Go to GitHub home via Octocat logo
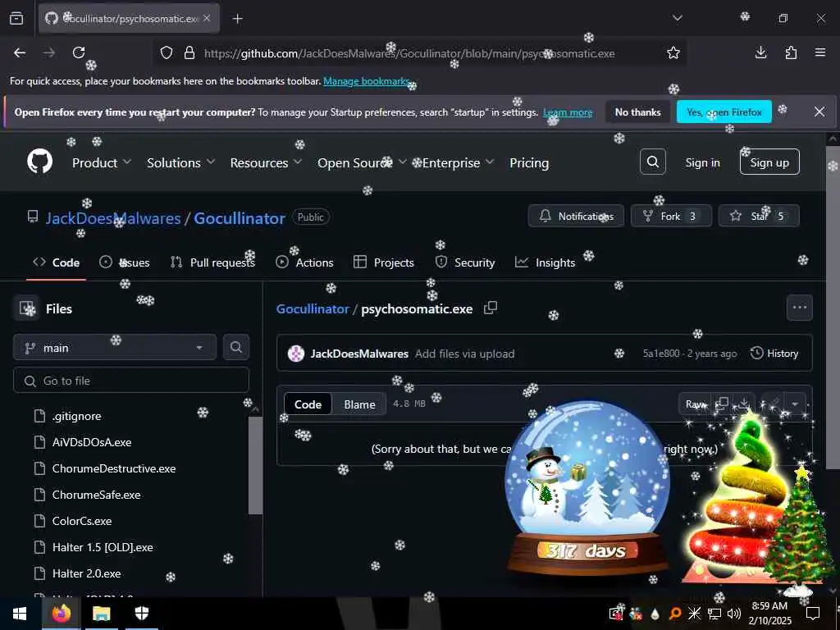Image resolution: width=840 pixels, height=630 pixels. (x=40, y=162)
